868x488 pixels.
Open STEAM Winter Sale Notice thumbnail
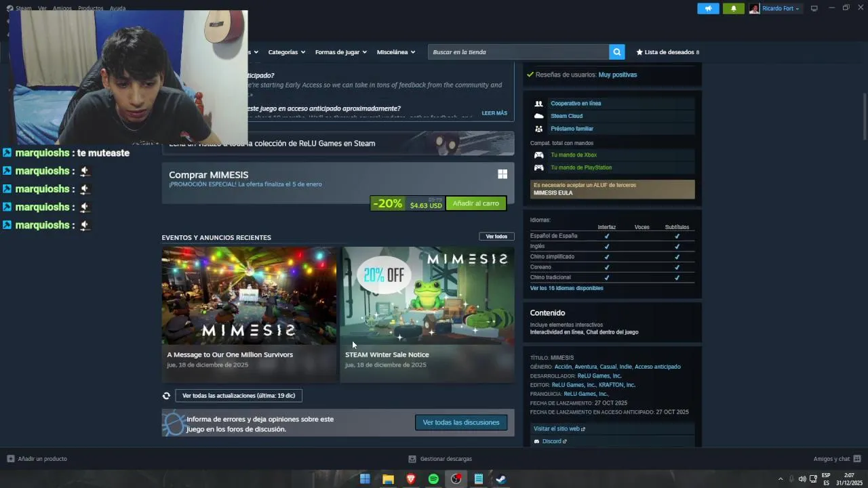(427, 296)
